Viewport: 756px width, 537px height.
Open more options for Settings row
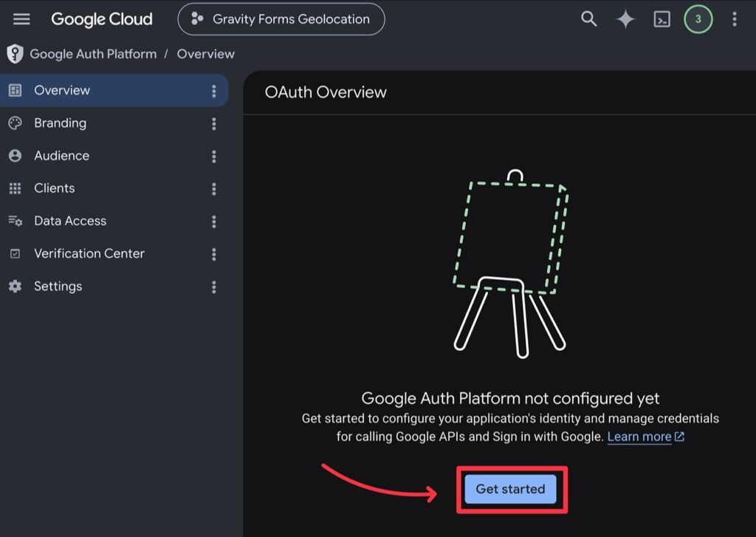[x=213, y=287]
